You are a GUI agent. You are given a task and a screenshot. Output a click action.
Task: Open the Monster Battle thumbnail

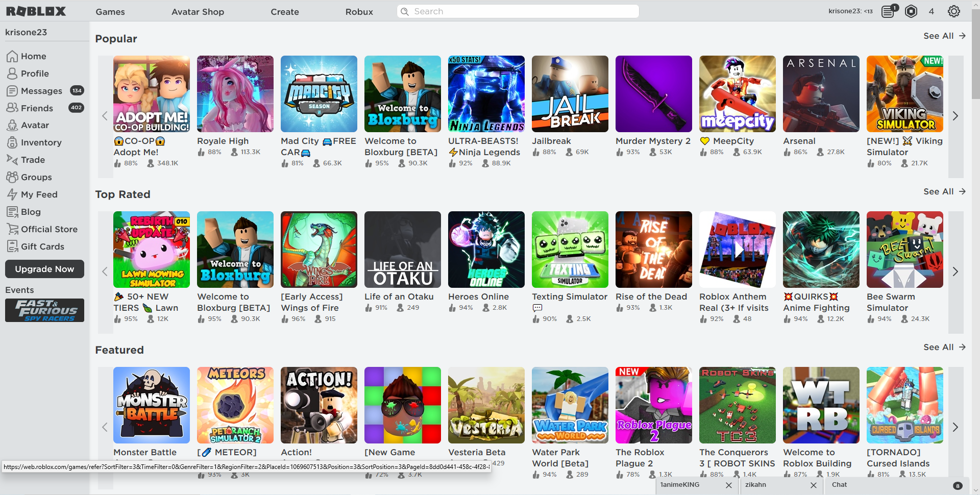click(x=152, y=405)
